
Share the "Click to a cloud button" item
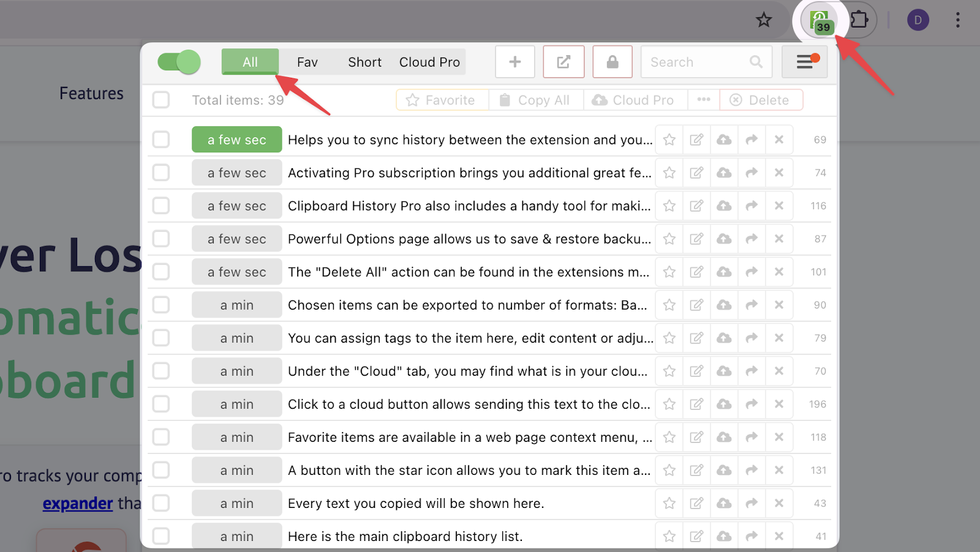pos(752,404)
